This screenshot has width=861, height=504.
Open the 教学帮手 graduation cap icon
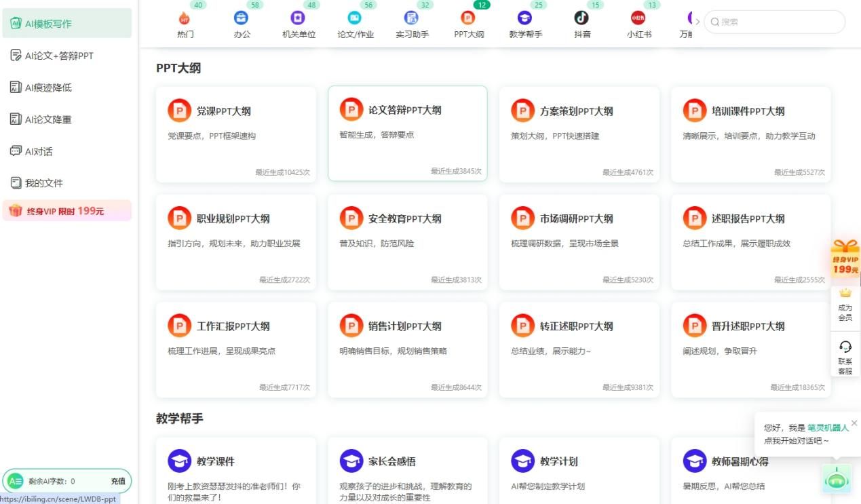pos(524,18)
